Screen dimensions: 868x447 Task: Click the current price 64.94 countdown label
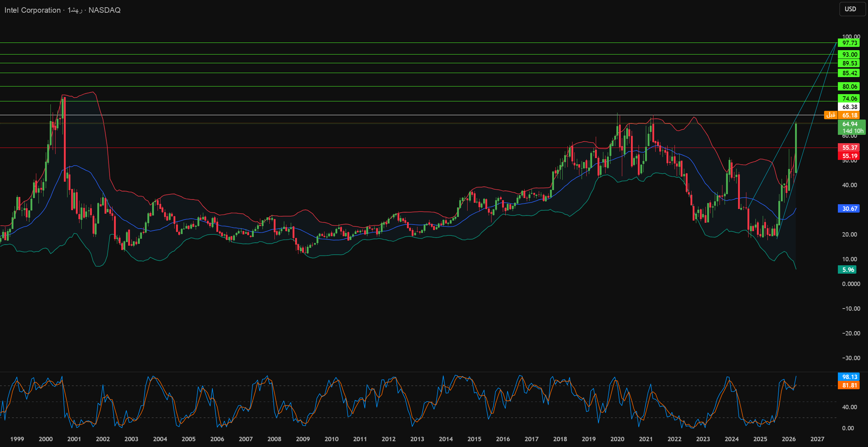tap(852, 127)
